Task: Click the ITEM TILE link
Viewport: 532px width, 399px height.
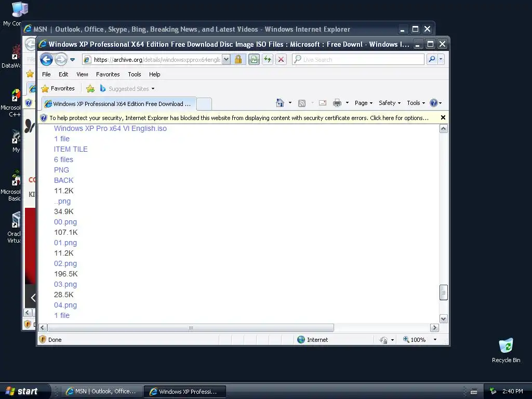Action: [71, 149]
